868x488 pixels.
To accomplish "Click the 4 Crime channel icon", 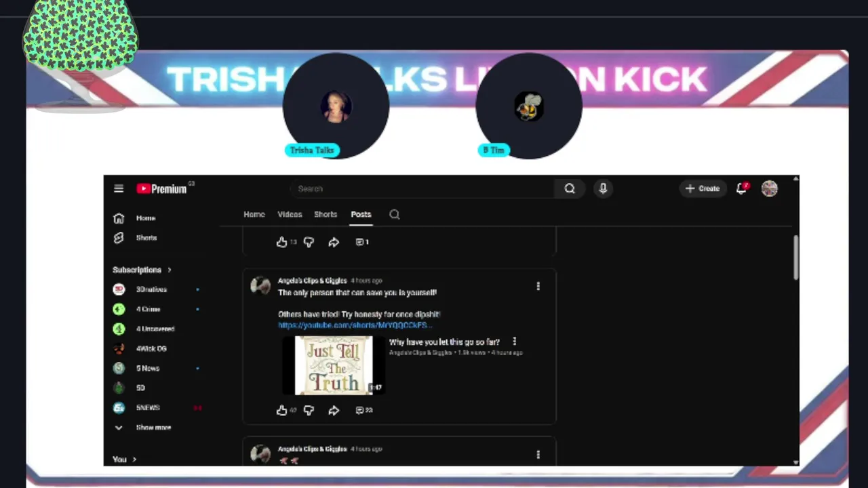I will pyautogui.click(x=119, y=309).
